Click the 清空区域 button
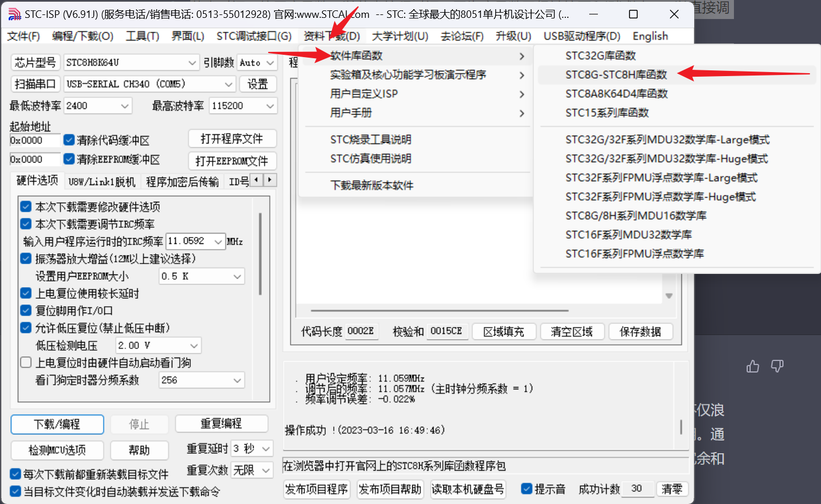This screenshot has height=504, width=821. [572, 332]
